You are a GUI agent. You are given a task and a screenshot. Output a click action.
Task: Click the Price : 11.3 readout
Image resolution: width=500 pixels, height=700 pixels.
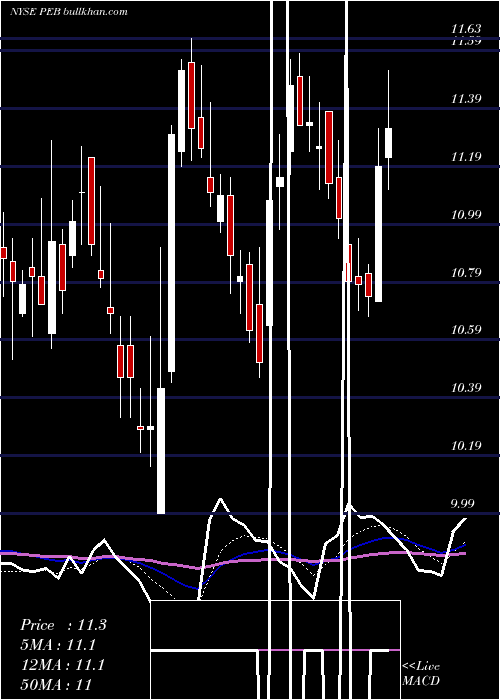coord(63,625)
